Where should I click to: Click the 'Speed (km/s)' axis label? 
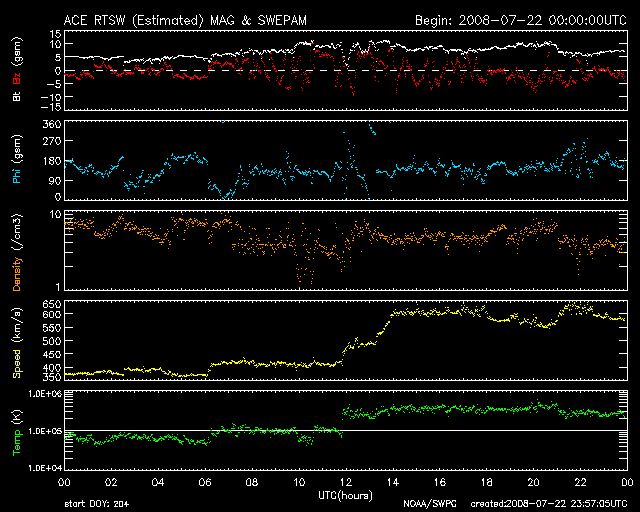[16, 343]
